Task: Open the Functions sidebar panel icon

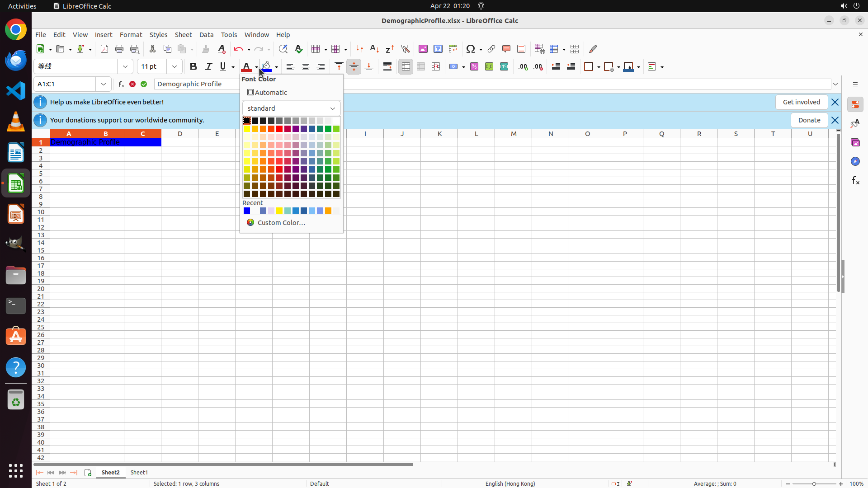Action: (x=855, y=180)
